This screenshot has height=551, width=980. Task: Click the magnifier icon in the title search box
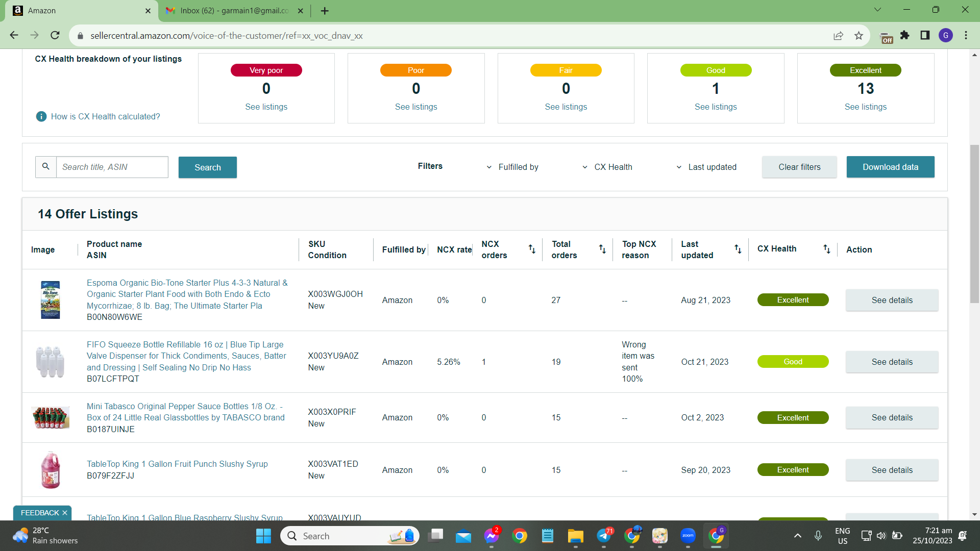click(46, 167)
